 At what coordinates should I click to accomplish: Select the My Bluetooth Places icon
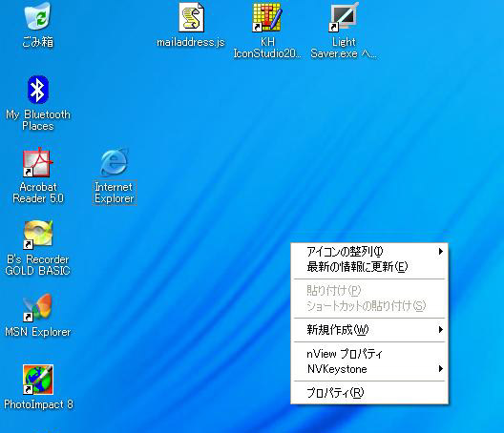click(x=37, y=90)
